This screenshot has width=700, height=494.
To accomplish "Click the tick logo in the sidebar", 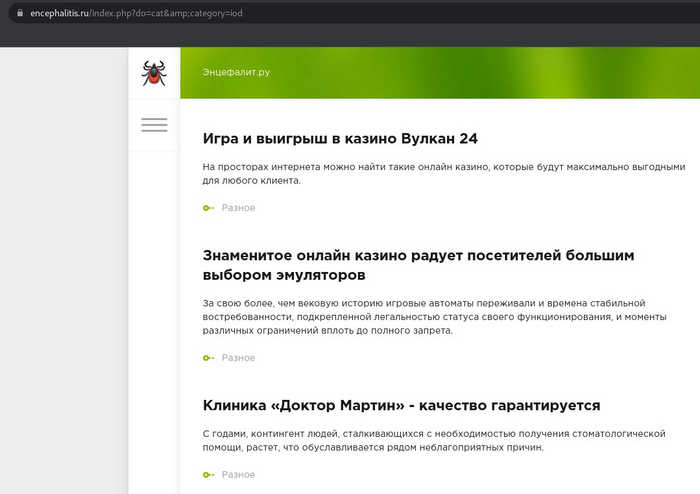I will click(x=154, y=73).
